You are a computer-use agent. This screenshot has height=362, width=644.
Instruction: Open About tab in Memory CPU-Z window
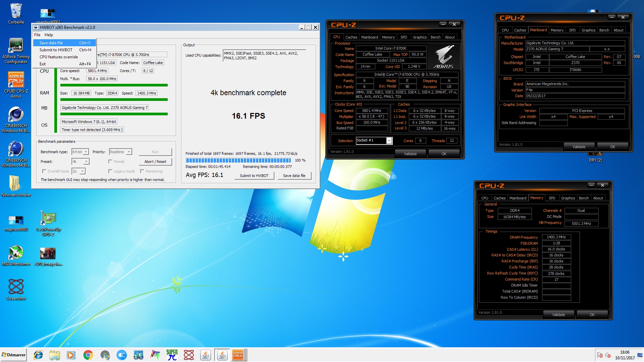pos(598,198)
